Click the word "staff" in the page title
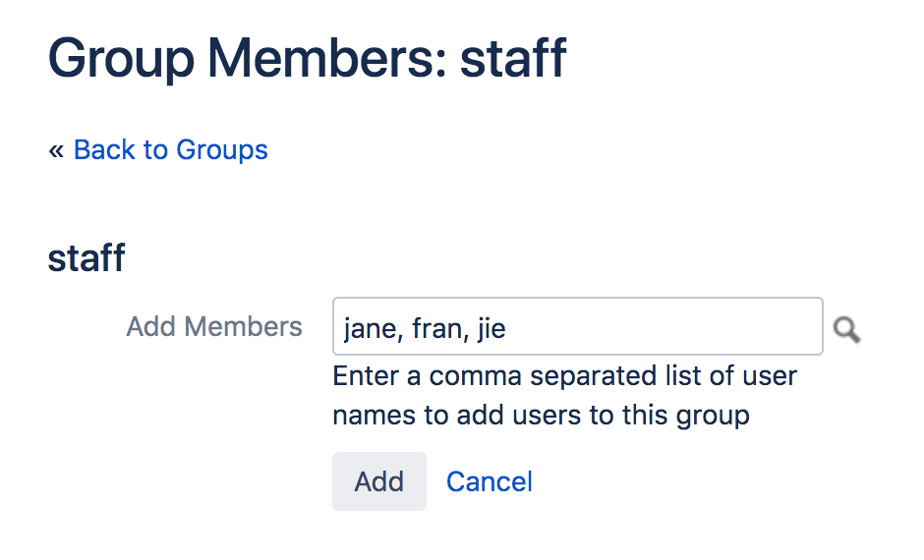 [513, 57]
